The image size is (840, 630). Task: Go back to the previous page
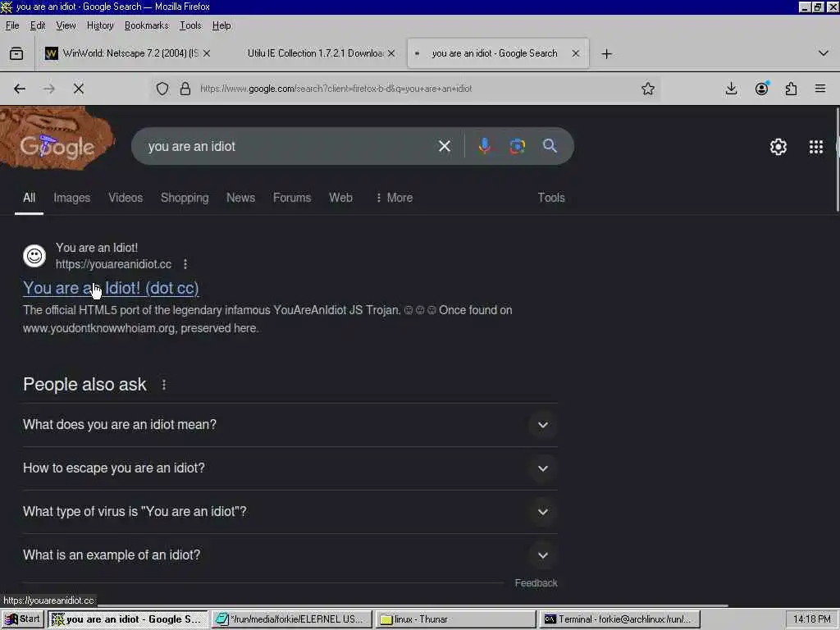coord(20,89)
